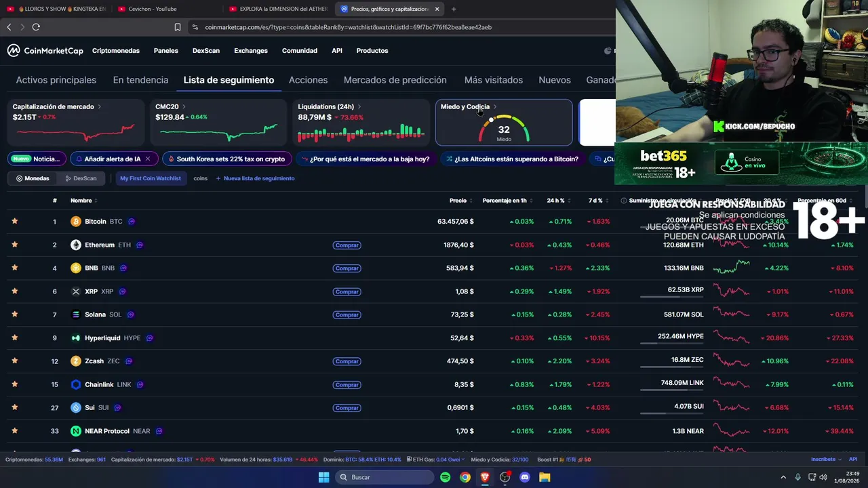Image resolution: width=868 pixels, height=488 pixels.
Task: Go back in the browser
Action: [9, 27]
